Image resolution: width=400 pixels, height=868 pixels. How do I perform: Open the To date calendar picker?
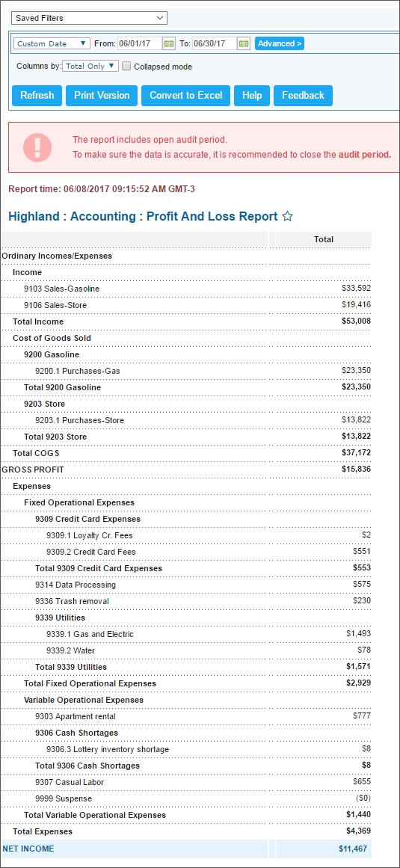point(244,43)
